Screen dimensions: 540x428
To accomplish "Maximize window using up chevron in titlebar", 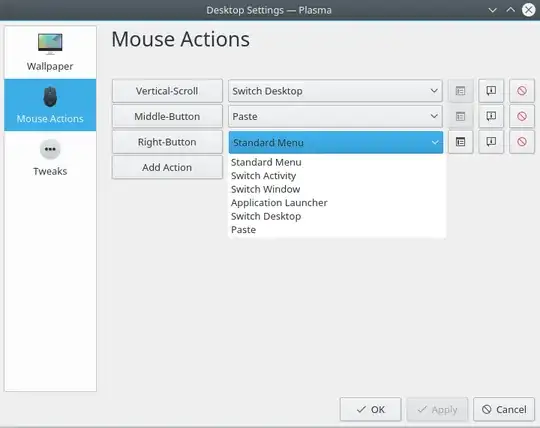I will (x=511, y=10).
